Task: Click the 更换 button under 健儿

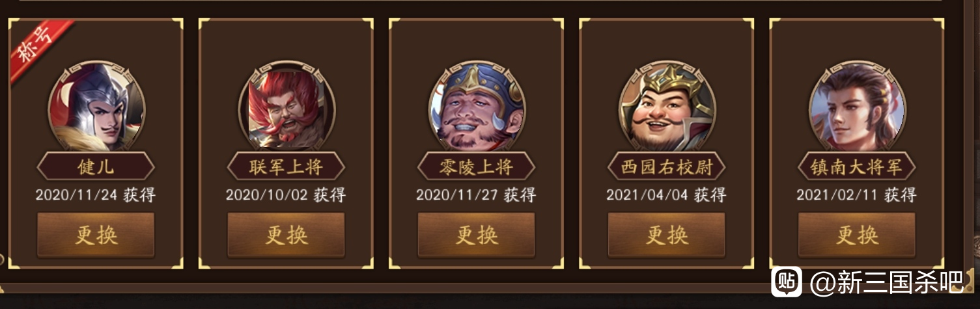Action: (x=96, y=234)
